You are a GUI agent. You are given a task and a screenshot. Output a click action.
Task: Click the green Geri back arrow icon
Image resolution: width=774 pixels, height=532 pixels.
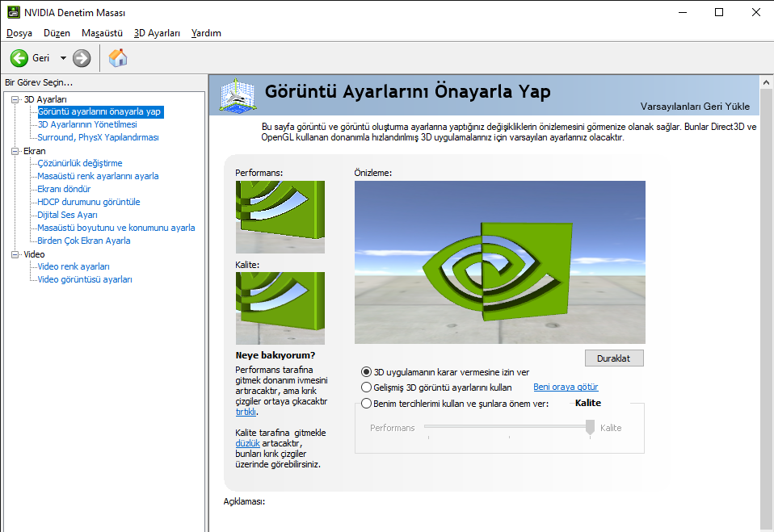coord(19,58)
